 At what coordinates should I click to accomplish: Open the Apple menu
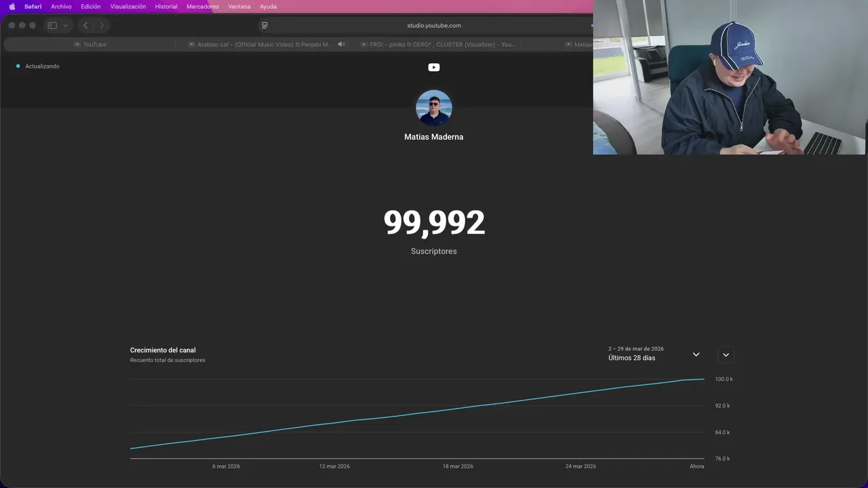pos(12,7)
